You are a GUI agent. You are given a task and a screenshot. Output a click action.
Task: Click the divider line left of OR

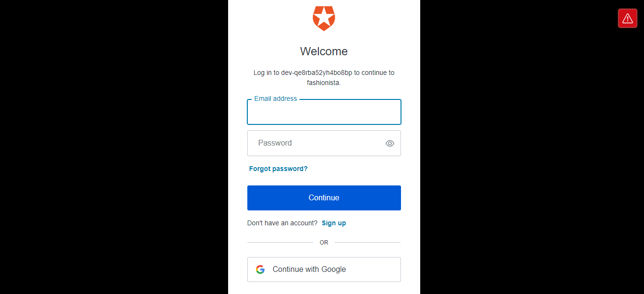pos(280,243)
